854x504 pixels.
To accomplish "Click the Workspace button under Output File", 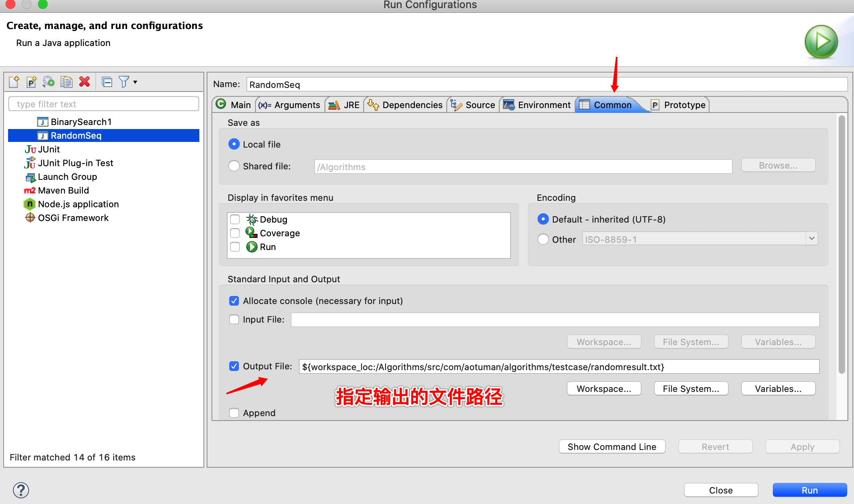I will click(604, 389).
